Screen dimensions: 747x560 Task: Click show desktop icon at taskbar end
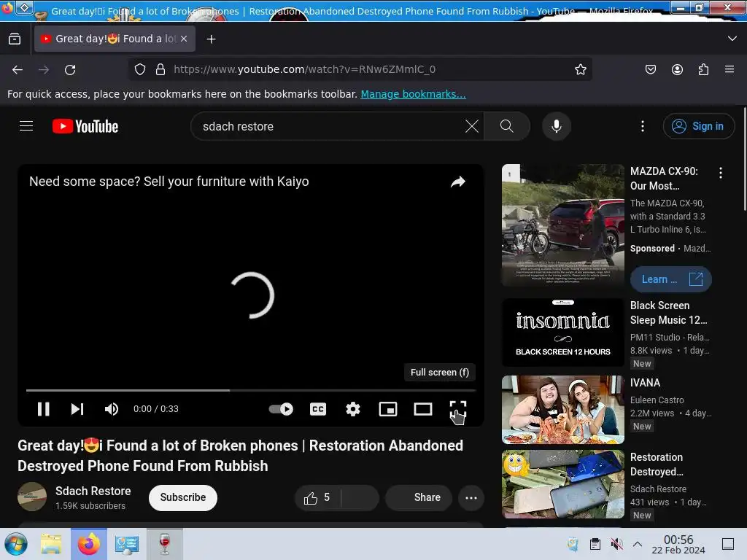tap(728, 544)
